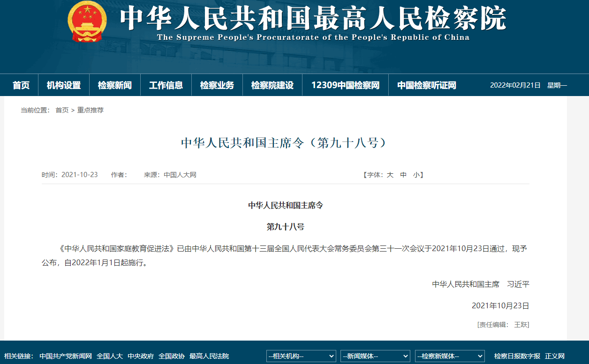589x364 pixels.
Task: Set font size to 中
Action: (403, 175)
